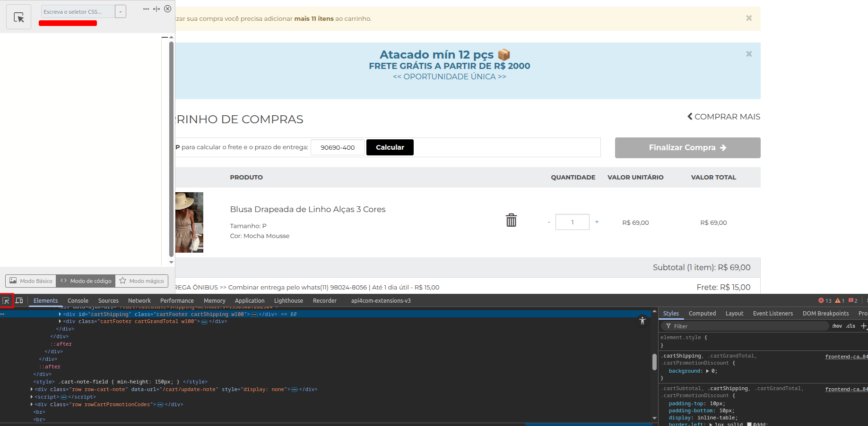Toggle the :hov element state button

[837, 326]
